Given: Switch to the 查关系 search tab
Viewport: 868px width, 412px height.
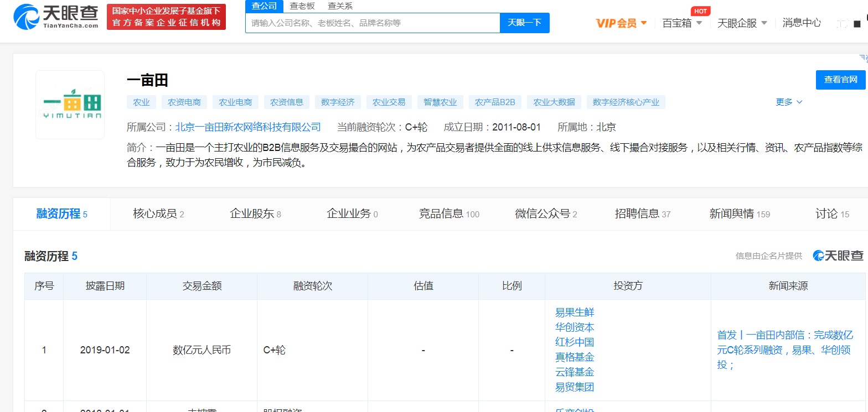Looking at the screenshot, I should tap(340, 6).
